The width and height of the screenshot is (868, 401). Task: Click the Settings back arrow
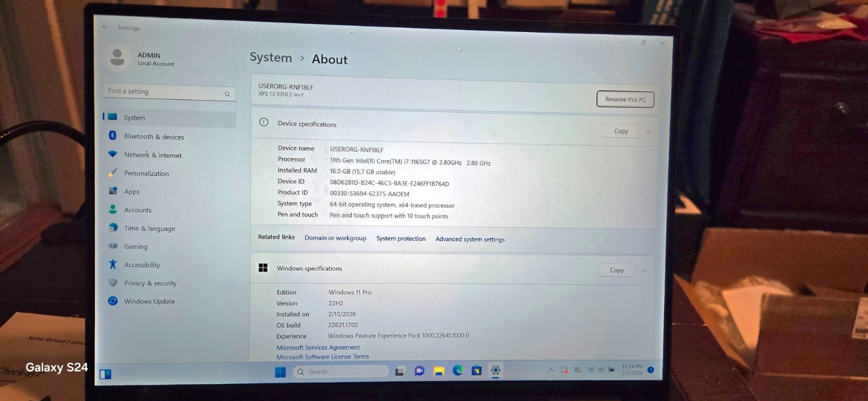pos(106,27)
